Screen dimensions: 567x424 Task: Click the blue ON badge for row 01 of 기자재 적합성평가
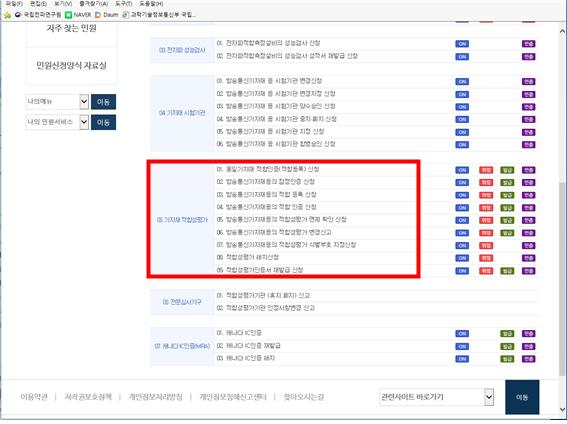click(462, 170)
